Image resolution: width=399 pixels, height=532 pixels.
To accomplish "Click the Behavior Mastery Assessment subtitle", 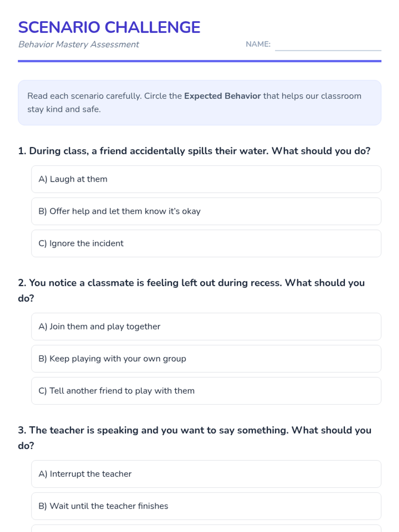I will [78, 44].
